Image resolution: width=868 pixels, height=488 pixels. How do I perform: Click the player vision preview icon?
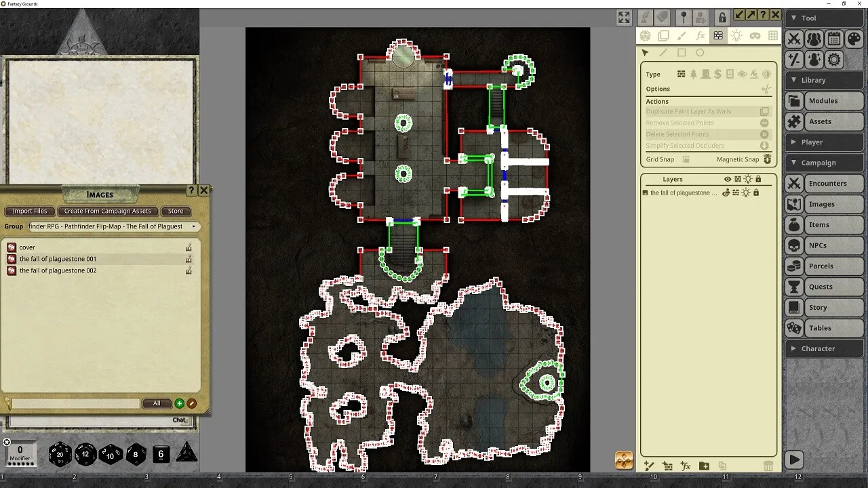[x=701, y=17]
